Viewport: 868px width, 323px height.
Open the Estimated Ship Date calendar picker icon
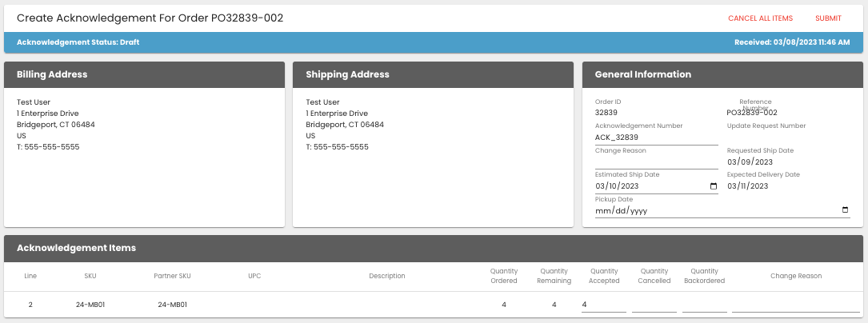pos(714,186)
